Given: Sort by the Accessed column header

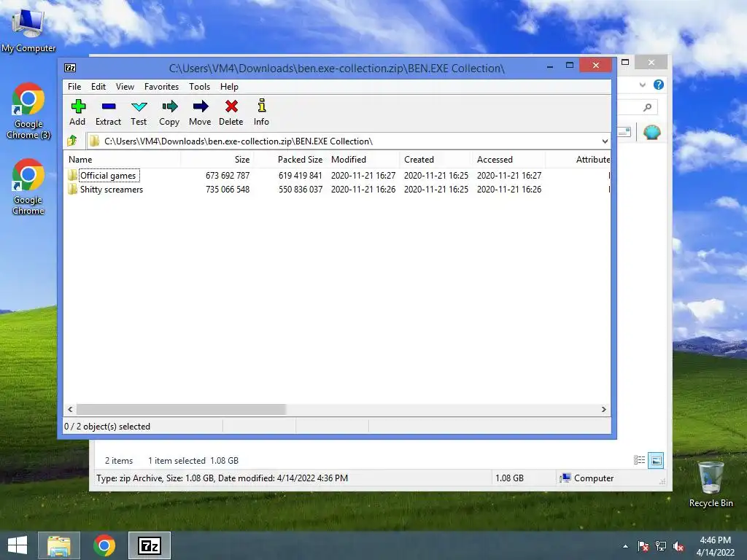Looking at the screenshot, I should click(508, 160).
